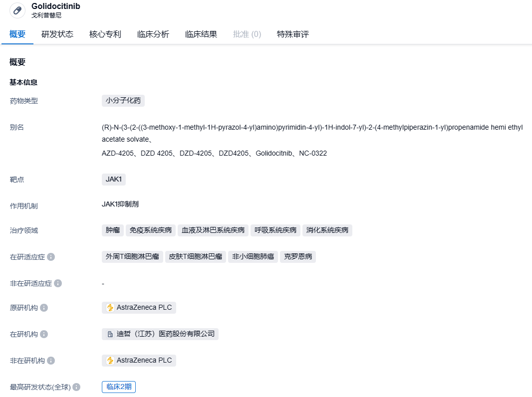Open the 核心专利 tab
This screenshot has width=532, height=397.
click(105, 34)
